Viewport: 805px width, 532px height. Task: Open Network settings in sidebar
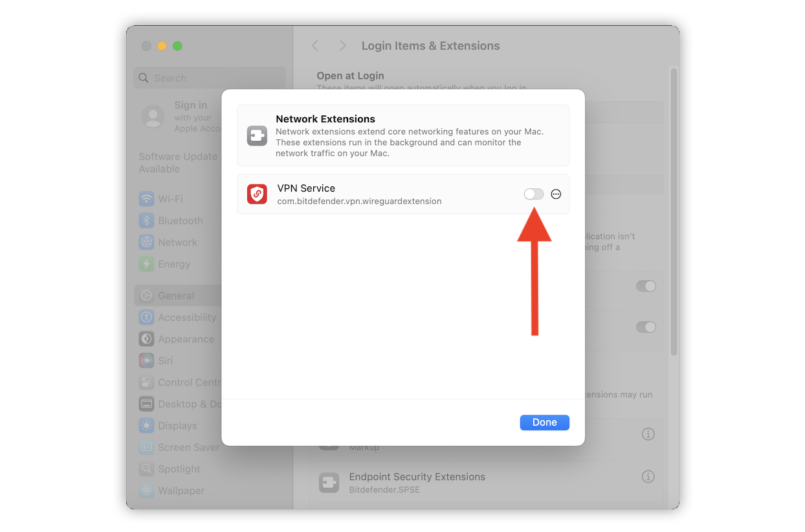[178, 242]
